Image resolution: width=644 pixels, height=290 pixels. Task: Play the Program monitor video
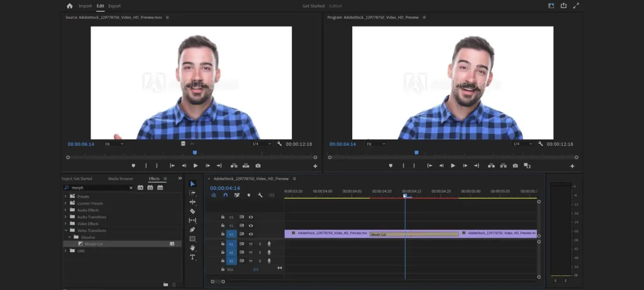453,165
